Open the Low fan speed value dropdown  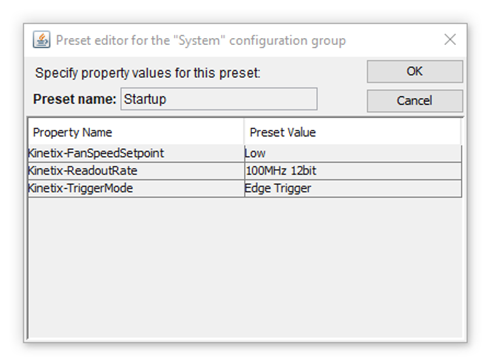click(353, 153)
